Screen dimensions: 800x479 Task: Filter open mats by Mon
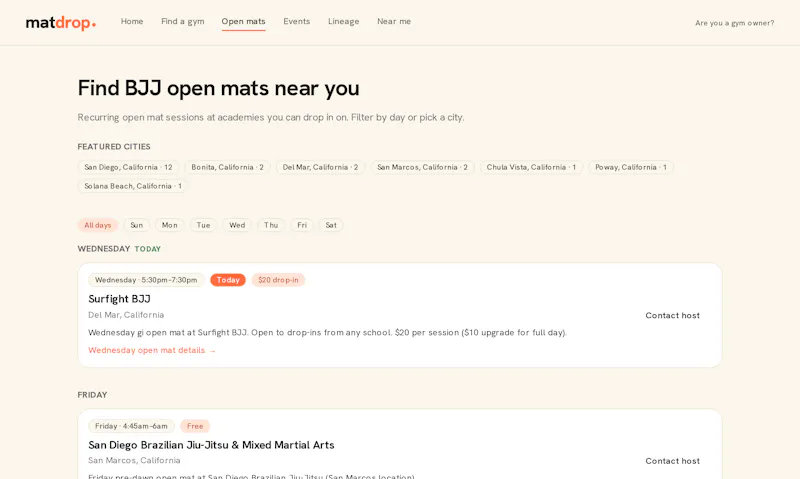pyautogui.click(x=170, y=225)
